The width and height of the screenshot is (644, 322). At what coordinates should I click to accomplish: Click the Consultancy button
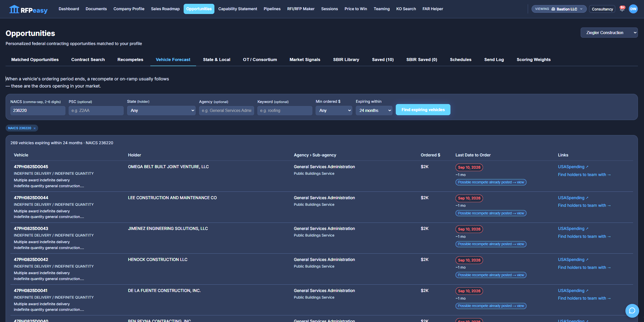coord(602,9)
